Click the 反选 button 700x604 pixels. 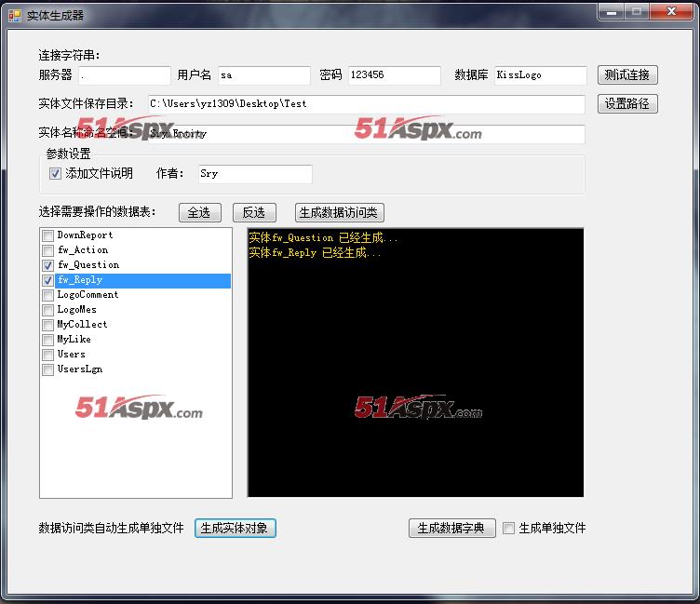254,212
